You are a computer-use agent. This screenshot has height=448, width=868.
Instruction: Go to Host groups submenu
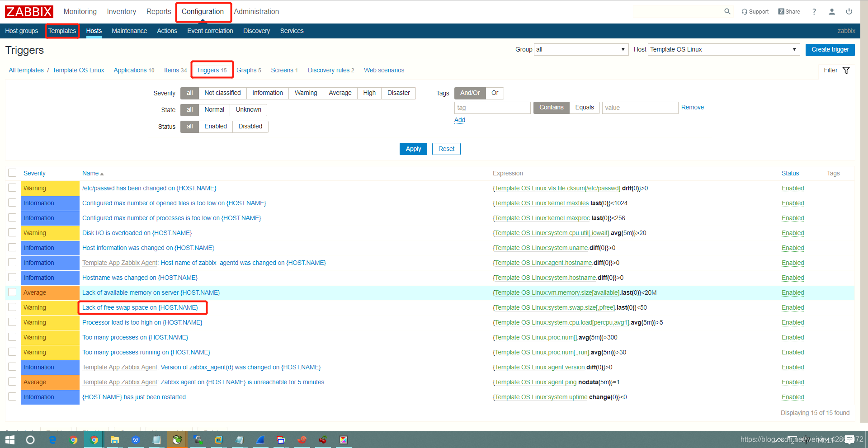coord(22,31)
